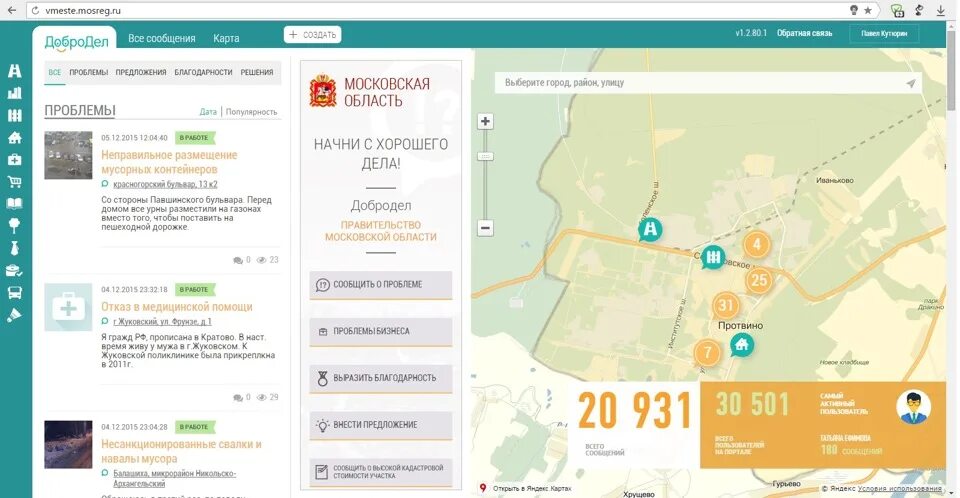Open Обратная связь link

(x=804, y=33)
